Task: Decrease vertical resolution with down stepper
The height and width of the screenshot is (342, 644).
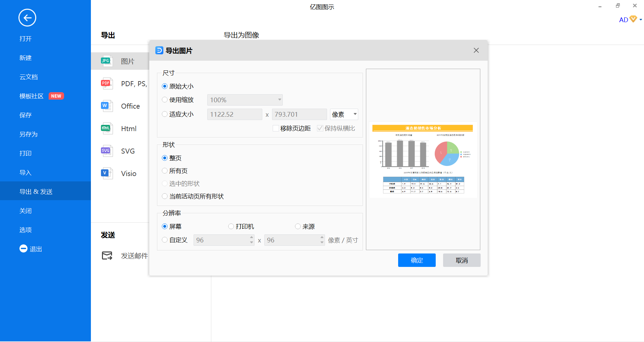Action: (x=322, y=242)
